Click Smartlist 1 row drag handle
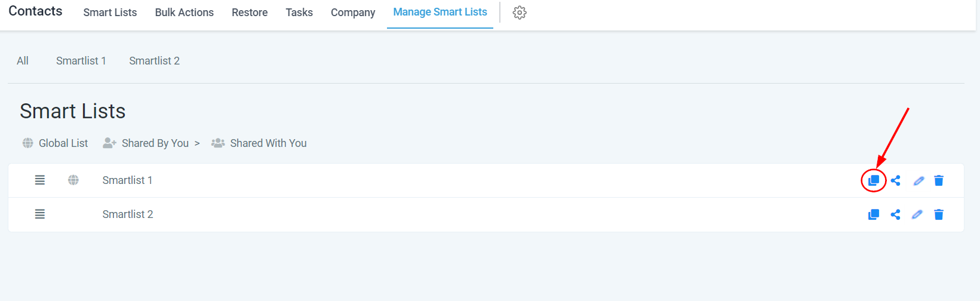Image resolution: width=980 pixels, height=301 pixels. pyautogui.click(x=40, y=180)
